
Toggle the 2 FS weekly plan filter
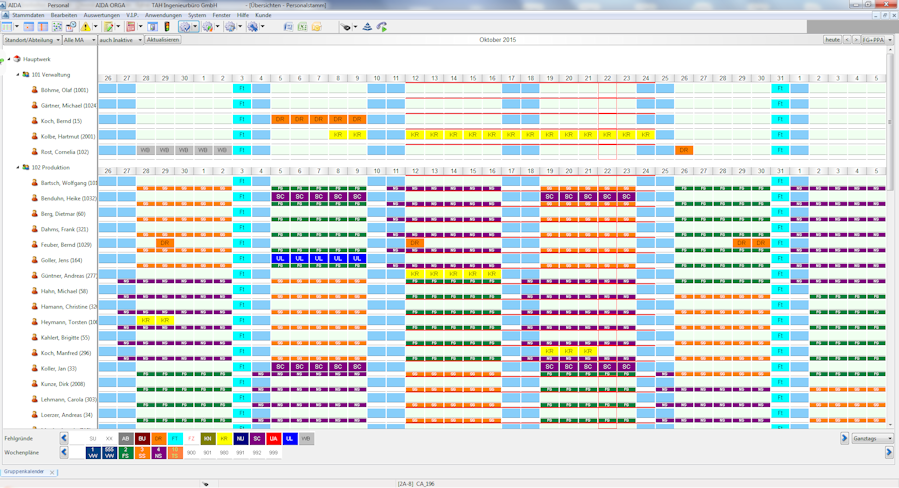[125, 453]
